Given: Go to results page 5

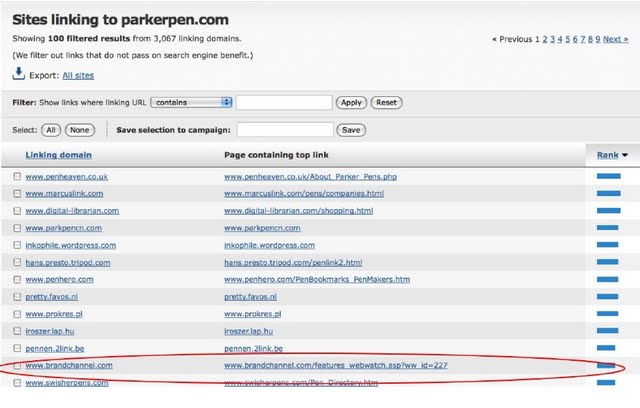Looking at the screenshot, I should (567, 39).
